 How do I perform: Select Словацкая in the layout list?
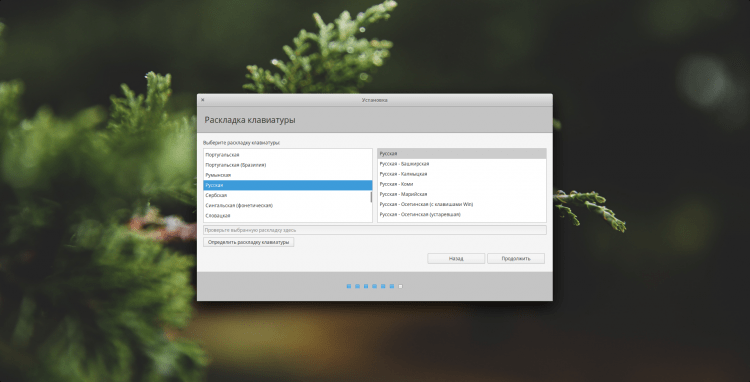pyautogui.click(x=287, y=216)
